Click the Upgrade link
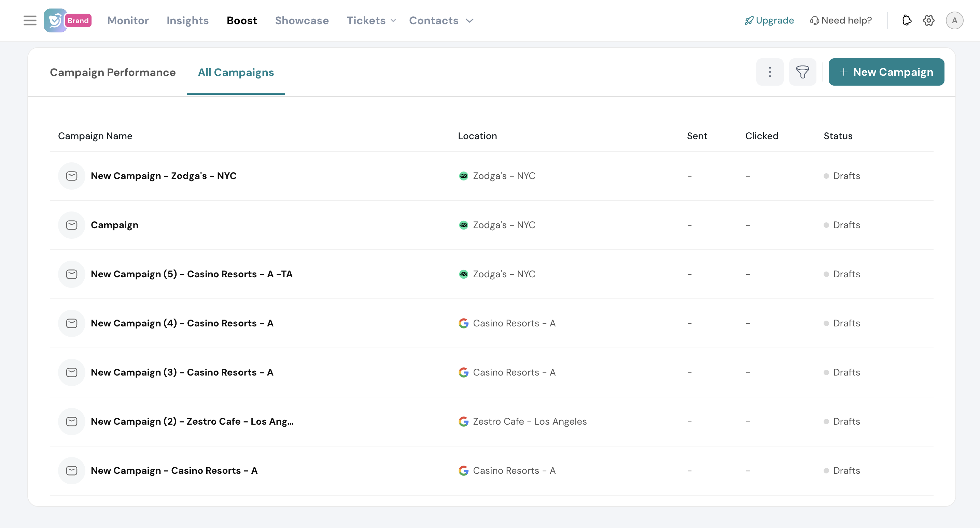This screenshot has height=528, width=980. [x=769, y=20]
